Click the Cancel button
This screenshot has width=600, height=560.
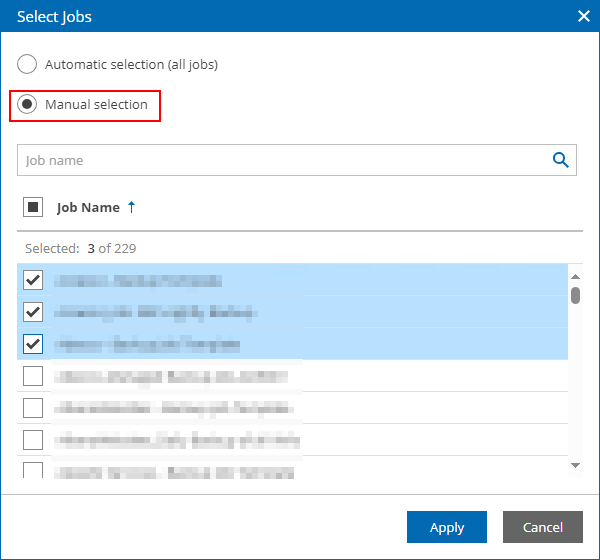(542, 527)
